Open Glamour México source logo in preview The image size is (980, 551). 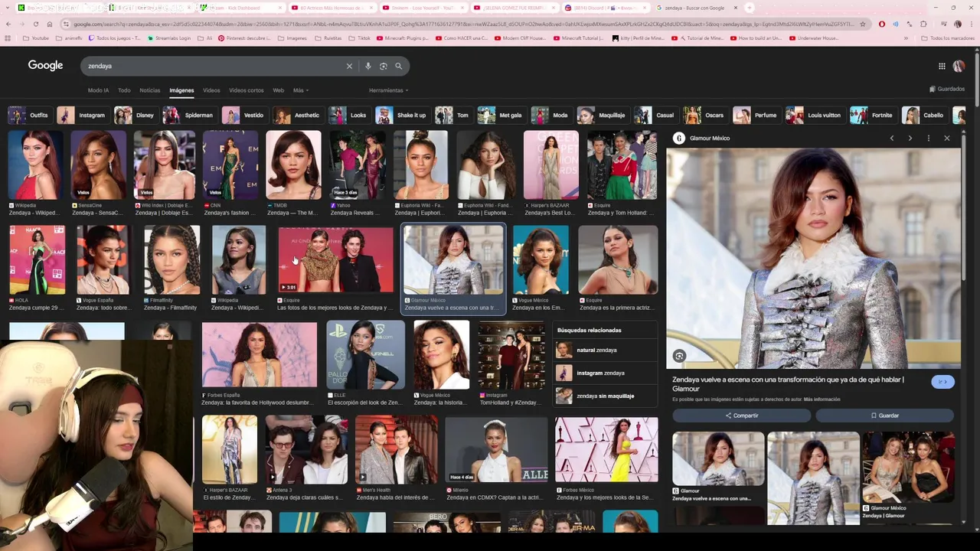pos(679,139)
